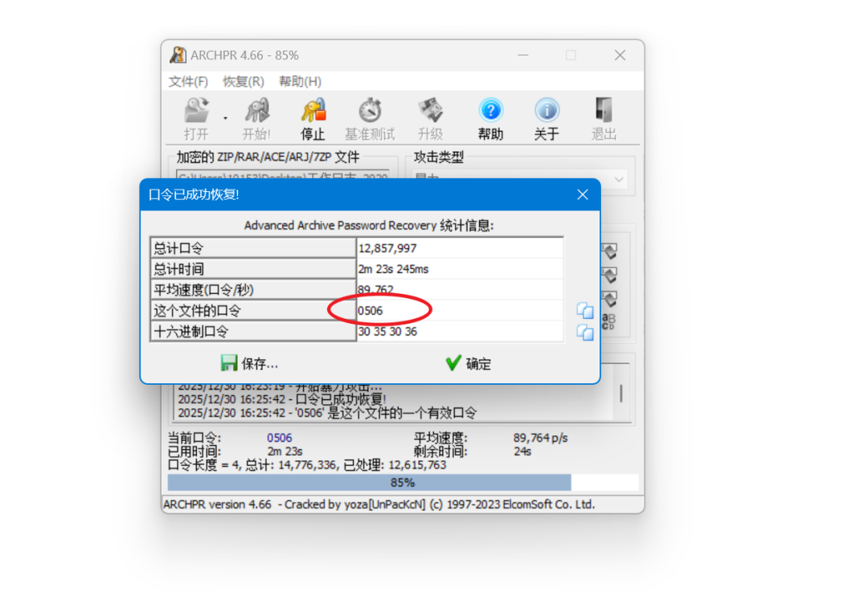Image resolution: width=868 pixels, height=592 pixels.
Task: Click the status bar ARCHPR version 4.66 text
Action: click(379, 504)
